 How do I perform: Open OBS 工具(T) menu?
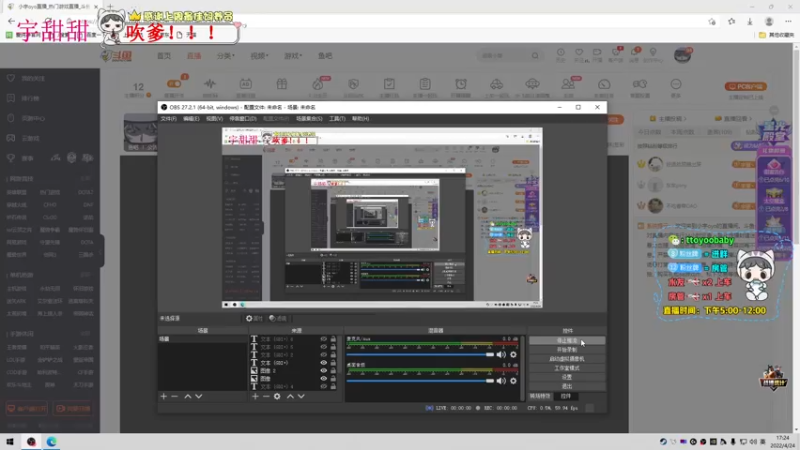pyautogui.click(x=337, y=118)
